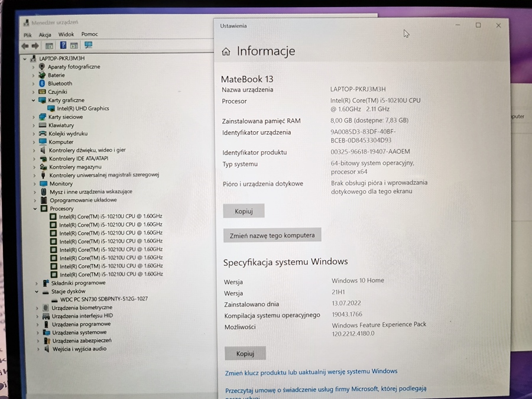532x399 pixels.
Task: Select the Kontrolery IDE ATA/ATAPI icon
Action: [x=43, y=158]
